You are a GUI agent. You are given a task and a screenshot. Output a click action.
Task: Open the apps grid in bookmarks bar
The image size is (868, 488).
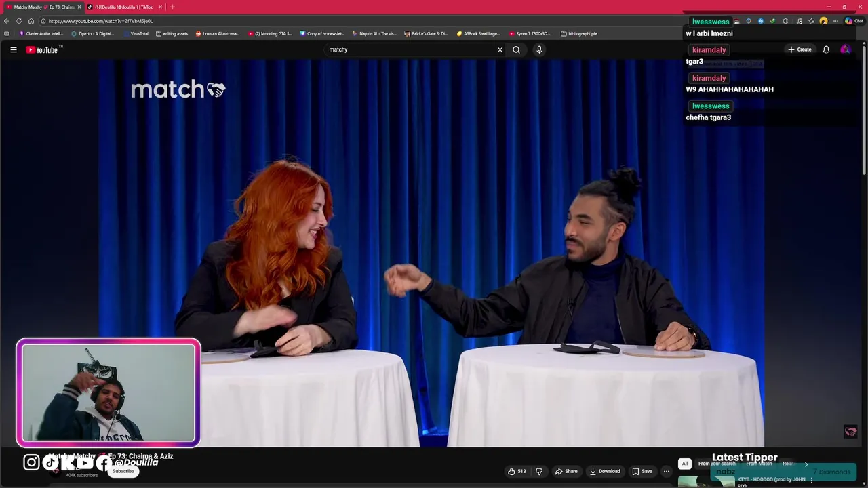click(7, 33)
